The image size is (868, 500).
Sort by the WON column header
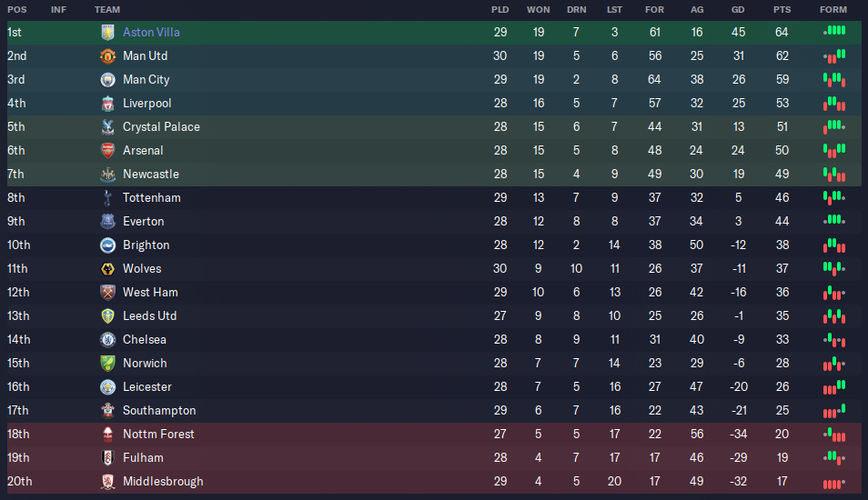(x=538, y=10)
